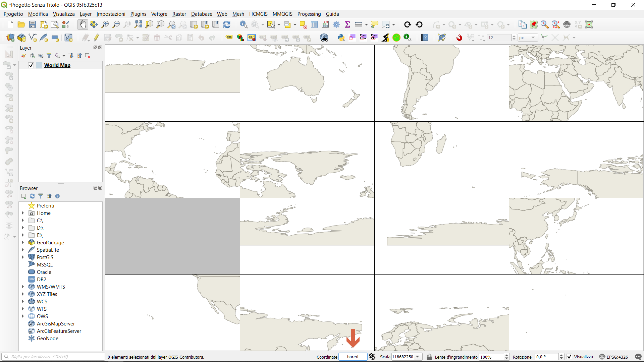Viewport: 644px width, 362px height.
Task: Click the EPSG:4326 projection button
Action: 613,357
